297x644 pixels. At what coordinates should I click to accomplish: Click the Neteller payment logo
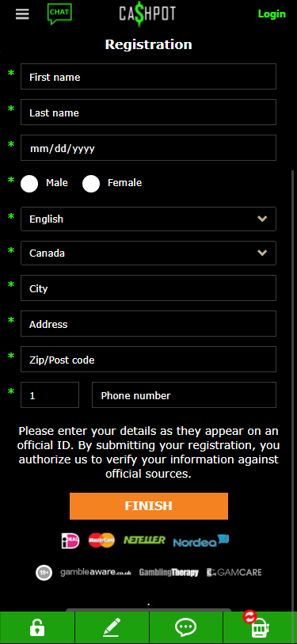(144, 539)
